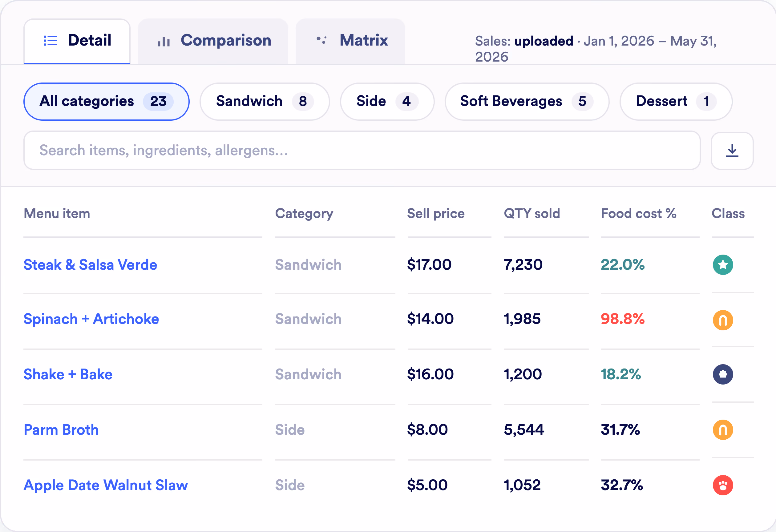Screen dimensions: 776x532
Task: Filter by the Soft Beverages chip
Action: click(x=527, y=102)
